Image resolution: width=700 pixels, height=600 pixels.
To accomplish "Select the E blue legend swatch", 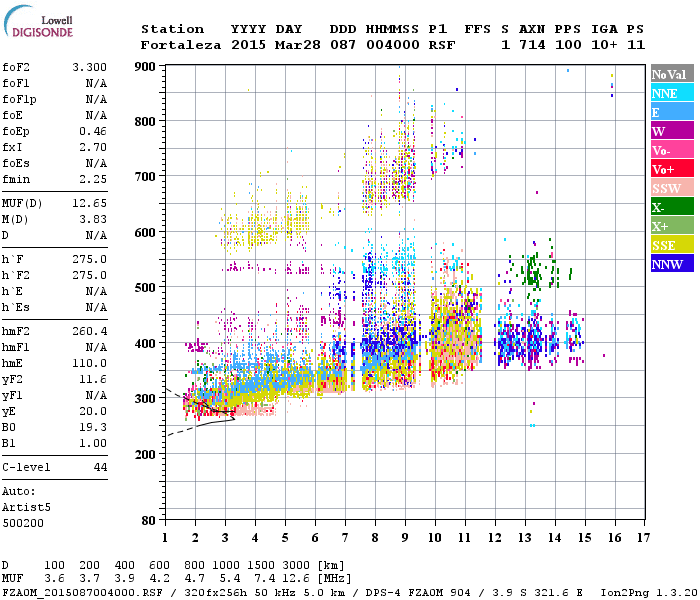I will pos(672,112).
